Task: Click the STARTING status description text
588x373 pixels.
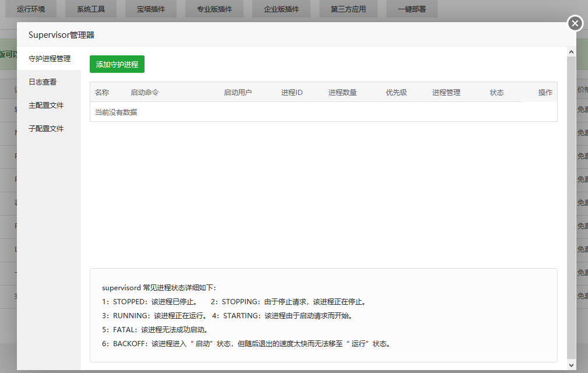Action: [x=283, y=316]
